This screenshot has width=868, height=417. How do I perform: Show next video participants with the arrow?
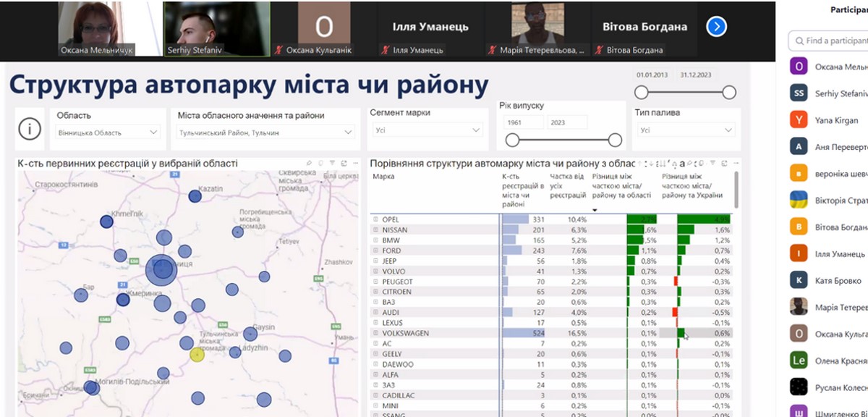click(x=715, y=27)
